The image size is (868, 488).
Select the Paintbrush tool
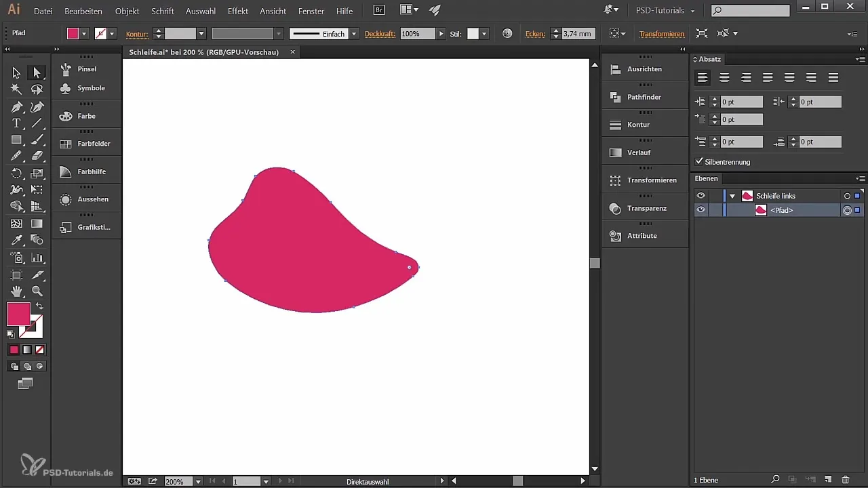tap(37, 140)
